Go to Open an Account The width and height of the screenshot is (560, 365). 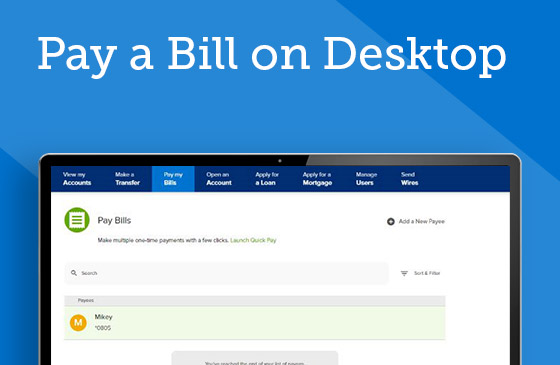pyautogui.click(x=219, y=179)
